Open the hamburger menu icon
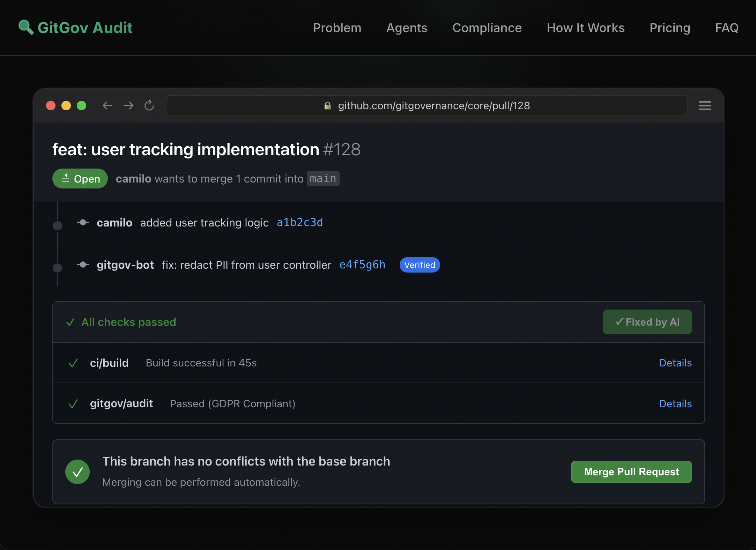Image resolution: width=756 pixels, height=550 pixels. (705, 105)
